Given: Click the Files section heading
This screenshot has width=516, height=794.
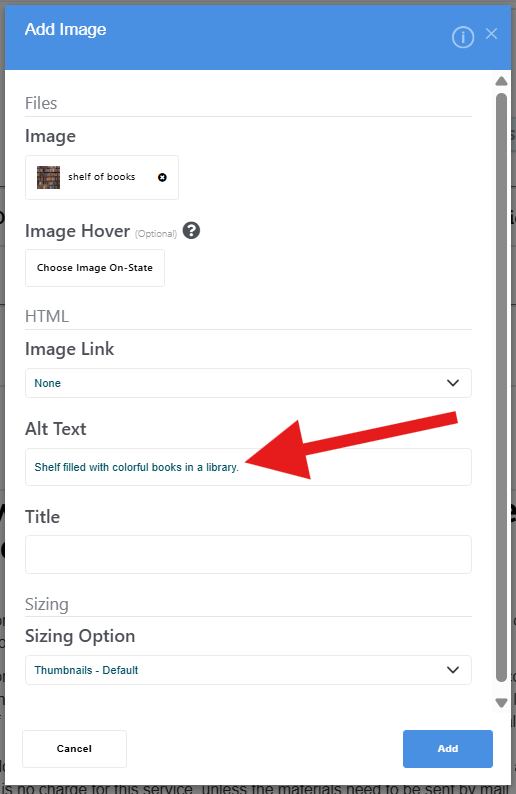Looking at the screenshot, I should pos(41,103).
